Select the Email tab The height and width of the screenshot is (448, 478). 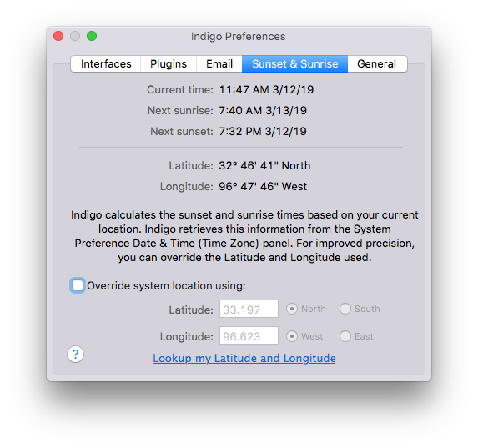(x=219, y=63)
